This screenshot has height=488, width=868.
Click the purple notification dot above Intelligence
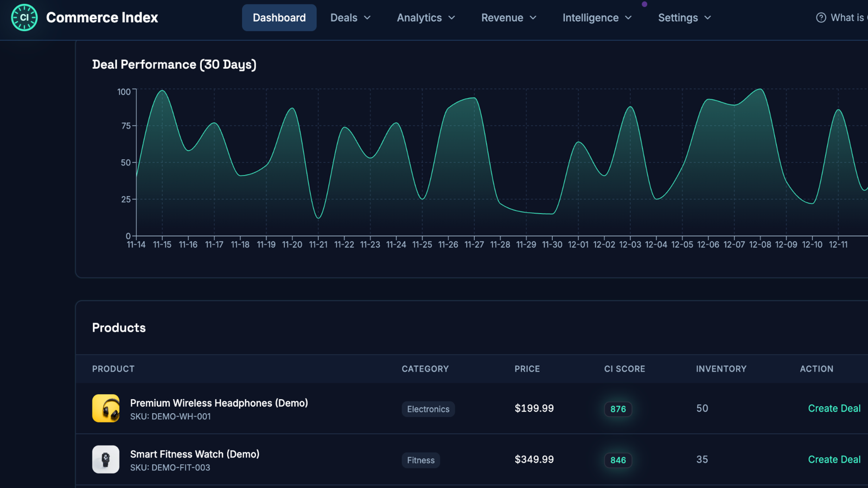point(644,4)
